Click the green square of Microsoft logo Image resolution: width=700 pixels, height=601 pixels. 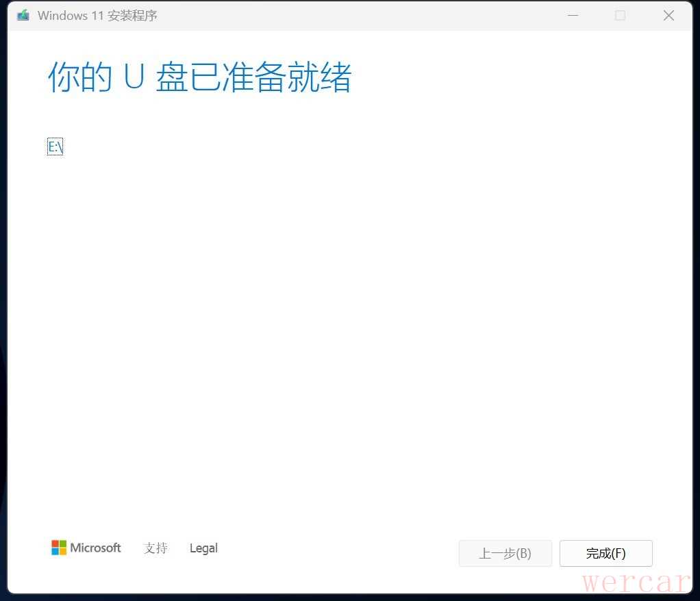(x=63, y=544)
